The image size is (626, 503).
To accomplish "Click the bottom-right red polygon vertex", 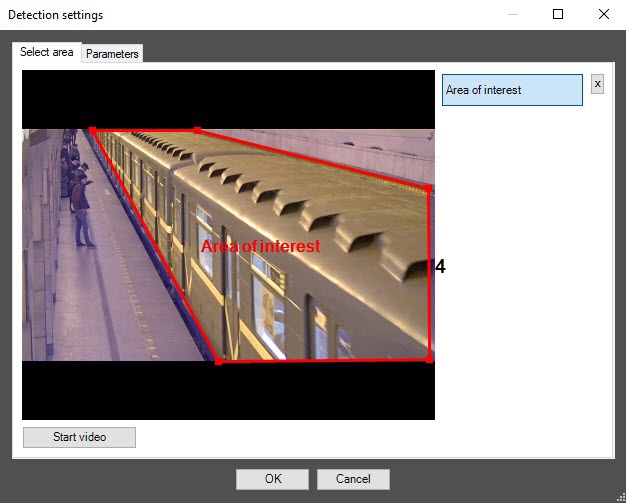I will 429,359.
